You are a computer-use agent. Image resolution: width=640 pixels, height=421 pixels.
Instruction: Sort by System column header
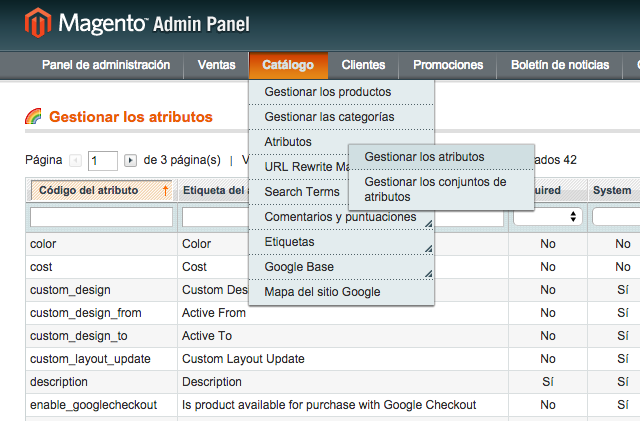612,190
